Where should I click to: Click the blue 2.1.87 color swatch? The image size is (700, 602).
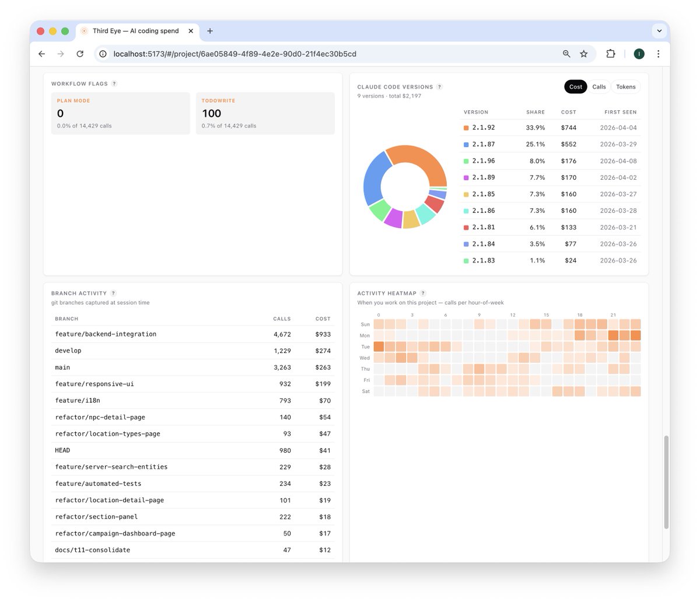(466, 144)
